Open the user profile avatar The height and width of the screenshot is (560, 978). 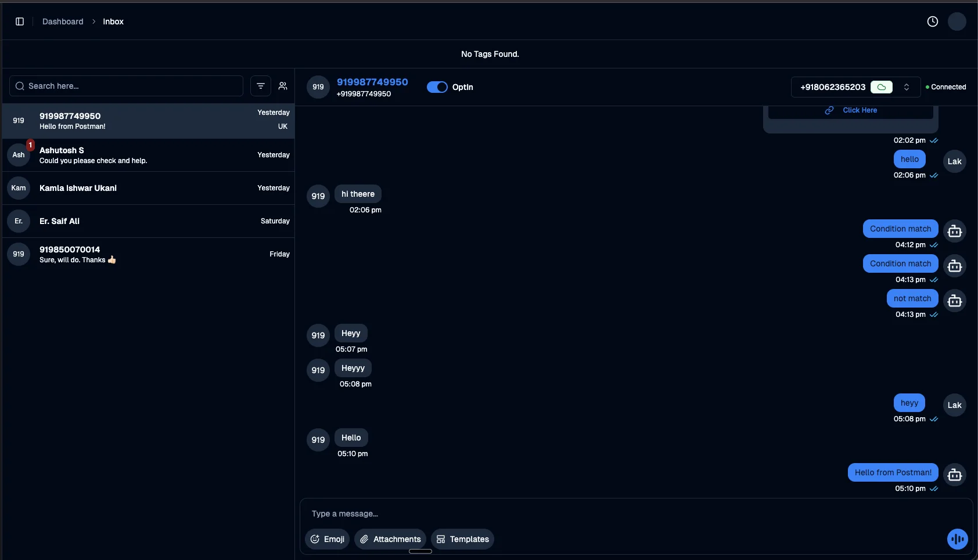(x=957, y=21)
